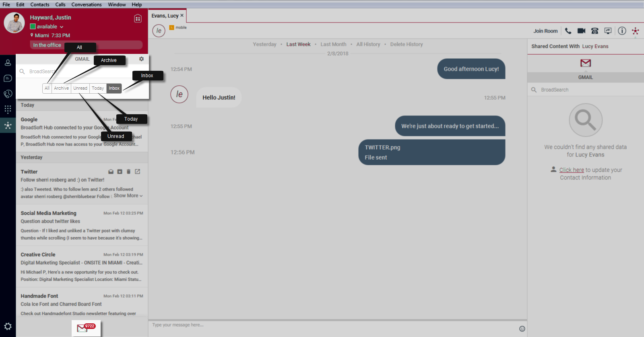644x337 pixels.
Task: Open the Call History sidebar icon
Action: pos(8,94)
